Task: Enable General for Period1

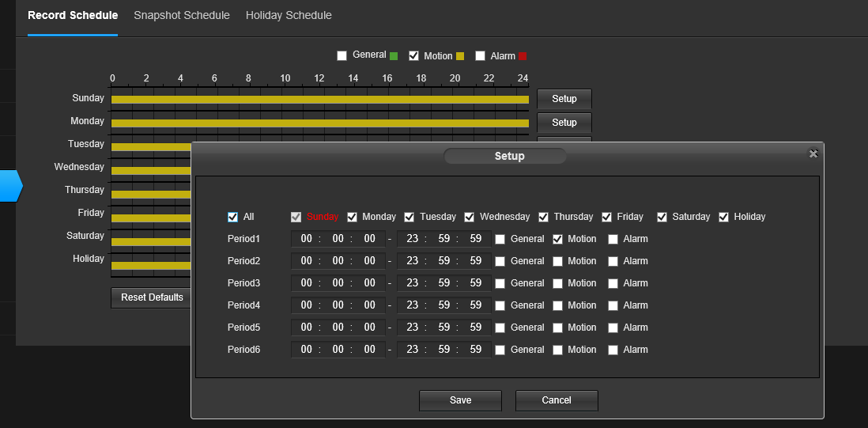Action: (x=500, y=239)
